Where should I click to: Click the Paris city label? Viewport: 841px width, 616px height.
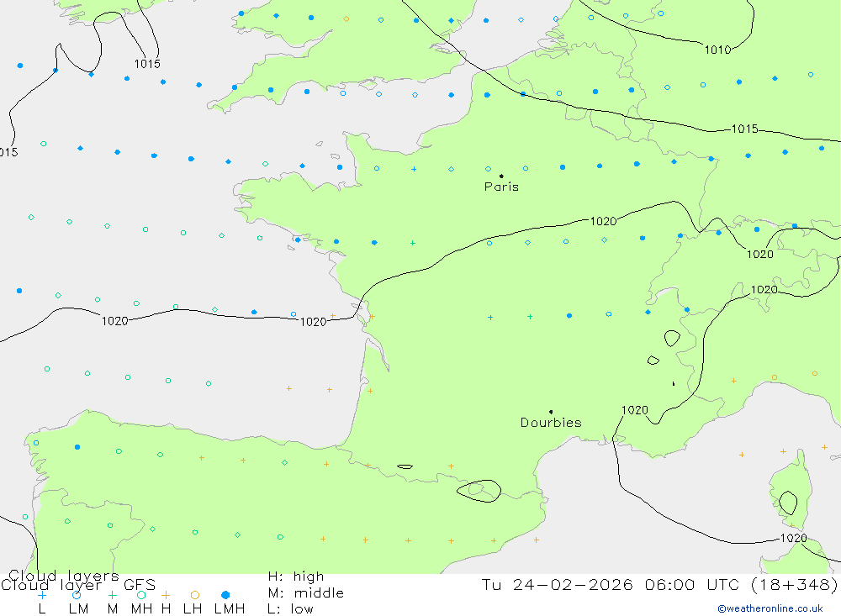click(501, 187)
